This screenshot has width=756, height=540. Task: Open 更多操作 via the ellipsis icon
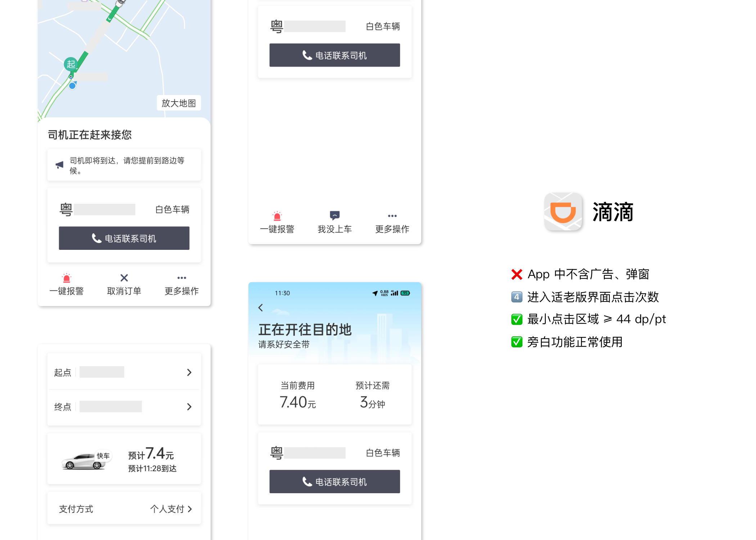point(182,277)
